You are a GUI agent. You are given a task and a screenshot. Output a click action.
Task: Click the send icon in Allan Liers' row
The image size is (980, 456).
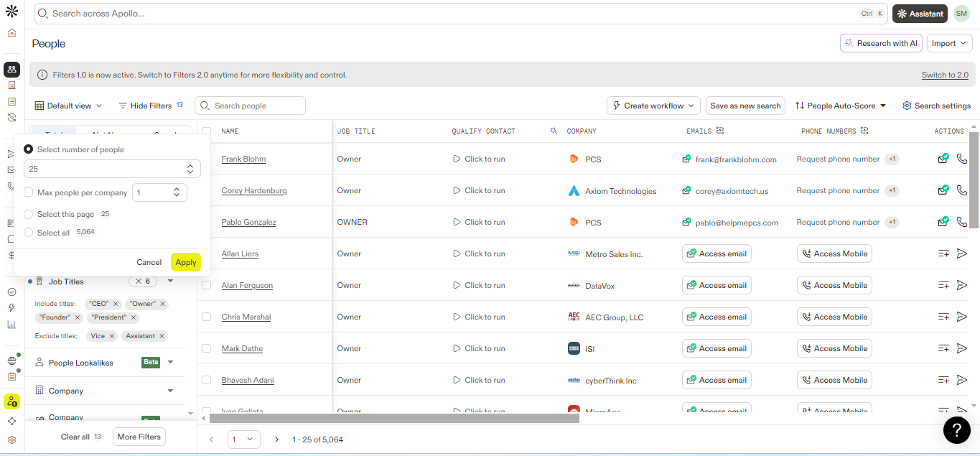point(962,253)
